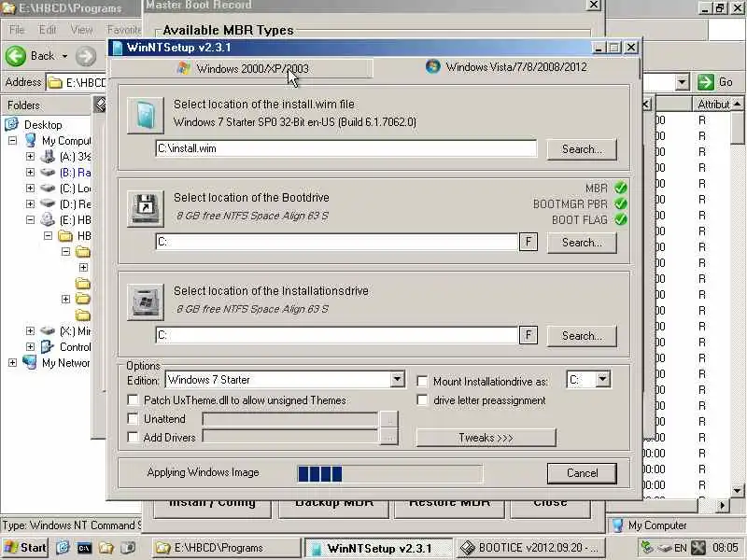Click the Bootdrive floppy icon
Viewport: 747px width, 560px height.
click(146, 208)
